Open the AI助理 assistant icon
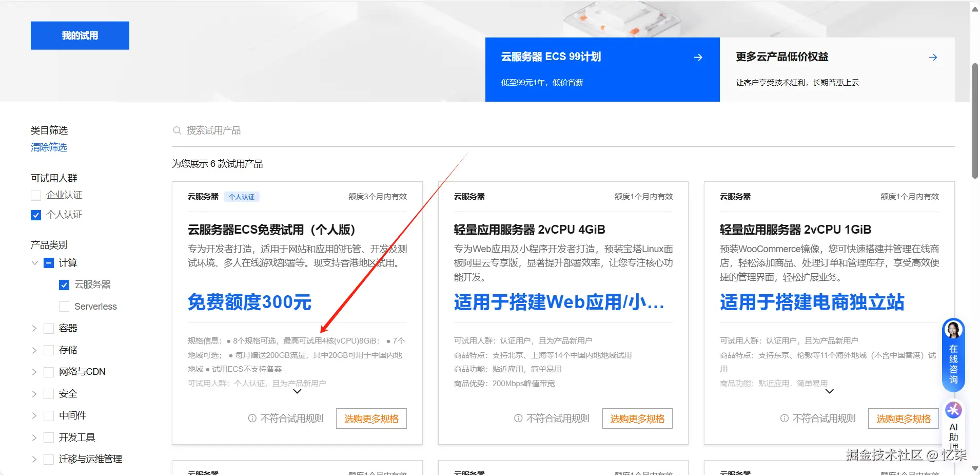The image size is (980, 475). point(953,410)
